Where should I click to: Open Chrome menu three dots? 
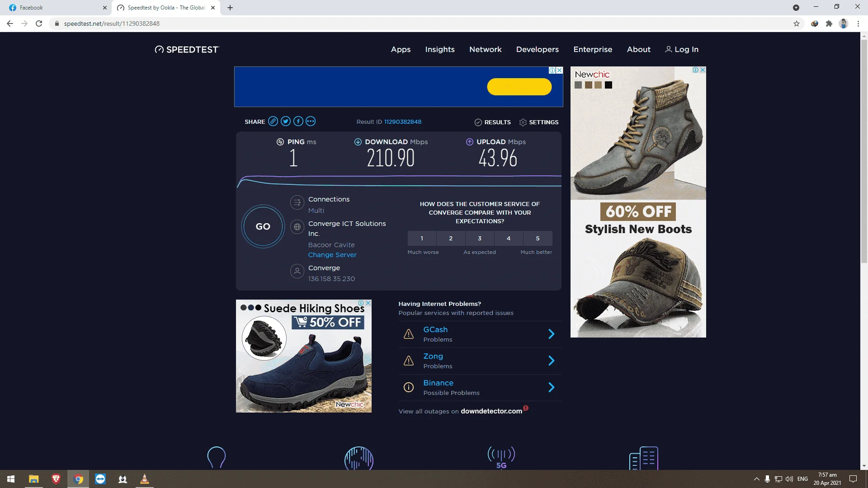click(858, 23)
